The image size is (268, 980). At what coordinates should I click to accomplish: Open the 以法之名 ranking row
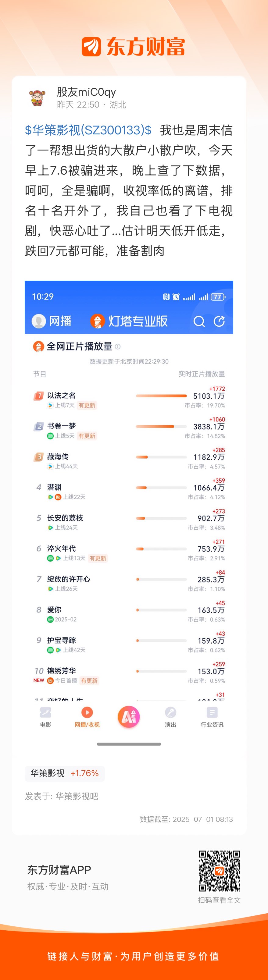coord(129,399)
